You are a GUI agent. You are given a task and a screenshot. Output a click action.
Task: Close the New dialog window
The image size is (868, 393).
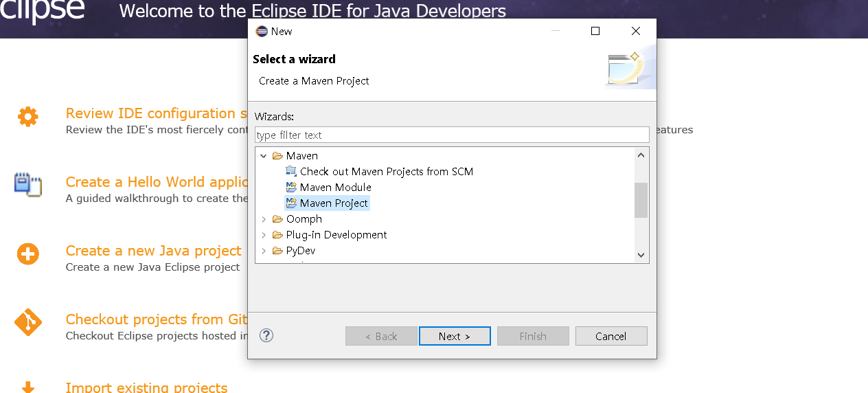click(x=636, y=31)
